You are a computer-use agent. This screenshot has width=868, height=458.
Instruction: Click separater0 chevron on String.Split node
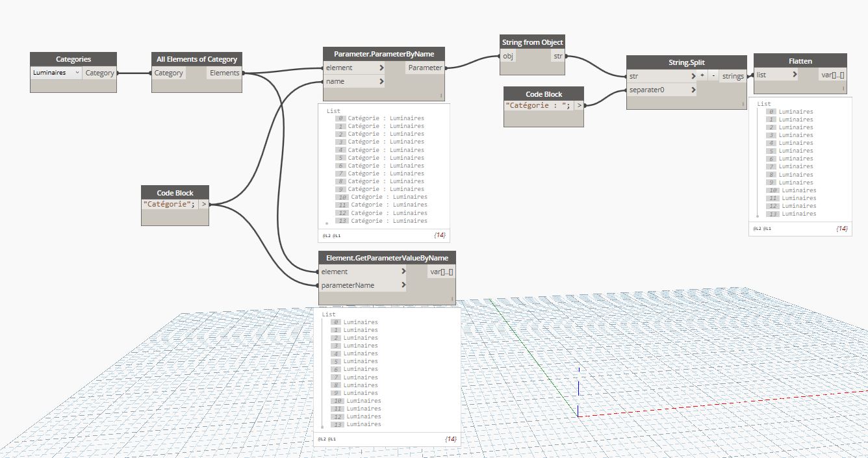click(x=694, y=90)
